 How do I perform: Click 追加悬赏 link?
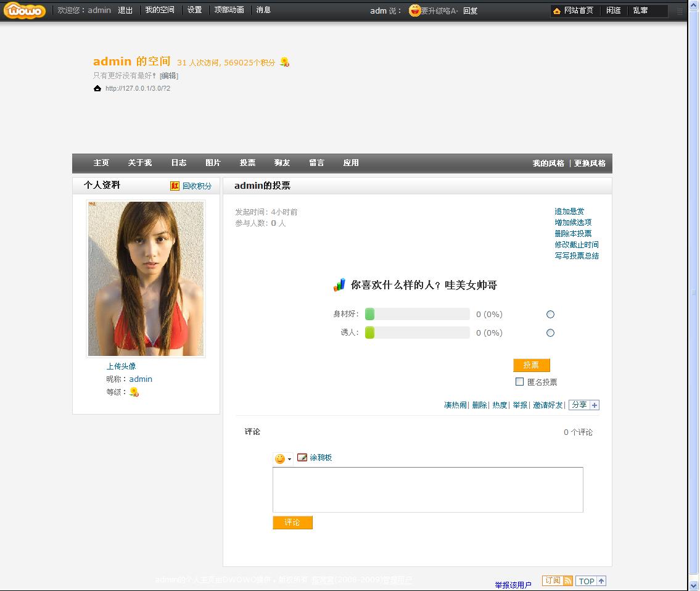569,212
